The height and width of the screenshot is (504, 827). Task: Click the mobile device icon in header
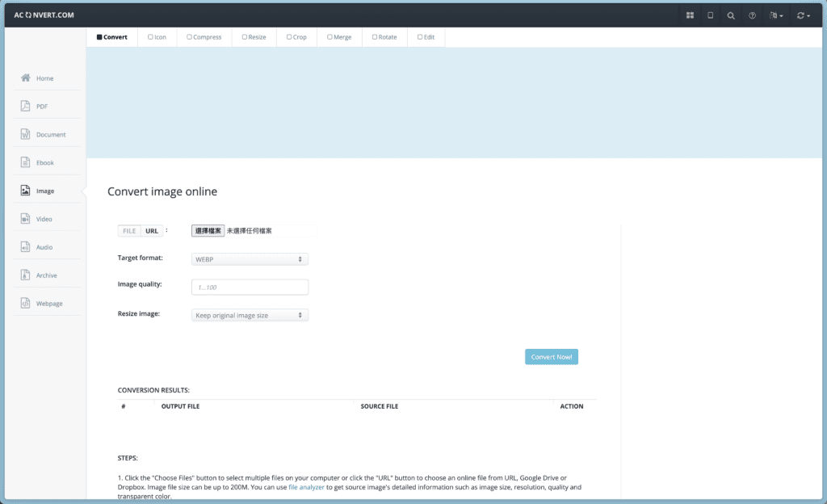click(x=711, y=15)
